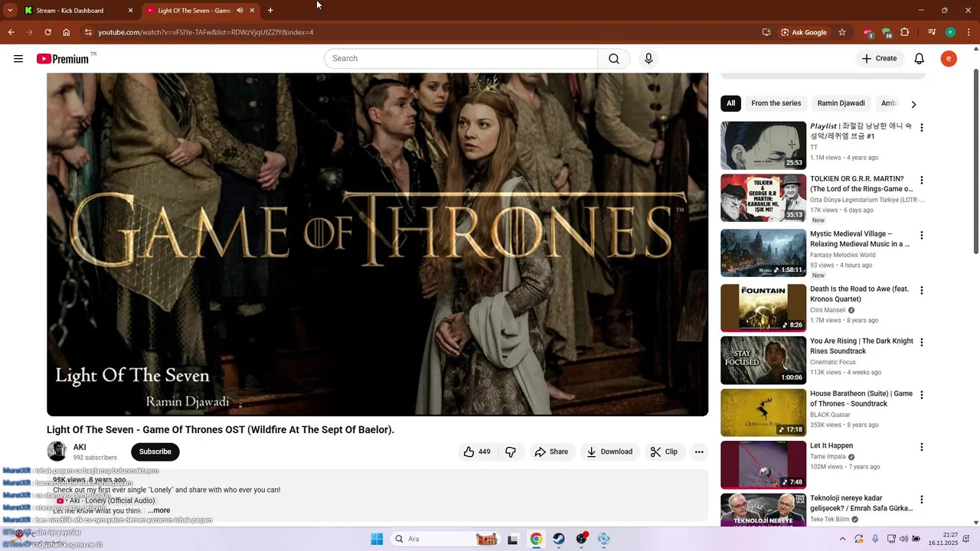Subscribe to the AKI channel
The image size is (980, 551).
click(155, 452)
